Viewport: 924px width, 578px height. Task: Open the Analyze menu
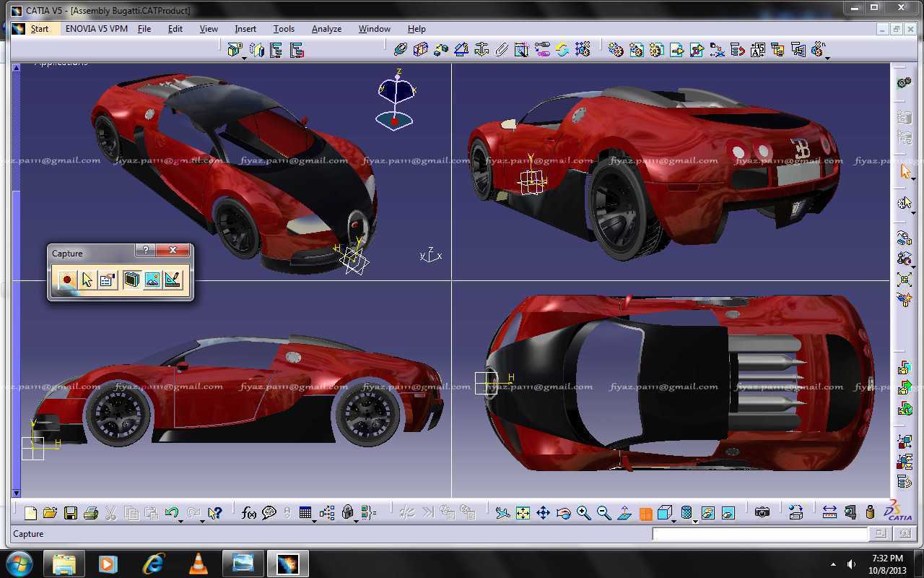coord(326,29)
